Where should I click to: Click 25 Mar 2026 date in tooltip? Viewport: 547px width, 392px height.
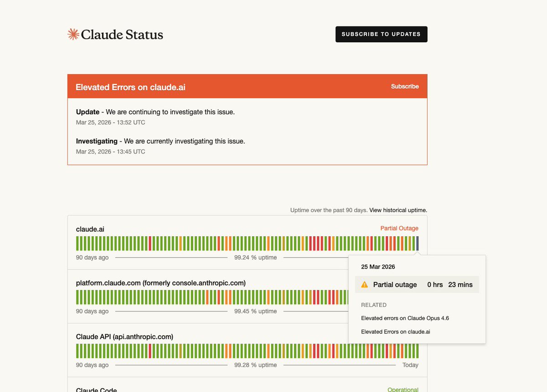coord(378,267)
